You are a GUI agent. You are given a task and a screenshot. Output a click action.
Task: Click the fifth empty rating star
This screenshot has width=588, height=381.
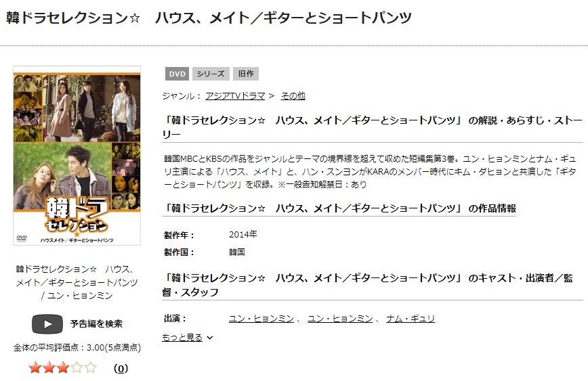point(90,367)
